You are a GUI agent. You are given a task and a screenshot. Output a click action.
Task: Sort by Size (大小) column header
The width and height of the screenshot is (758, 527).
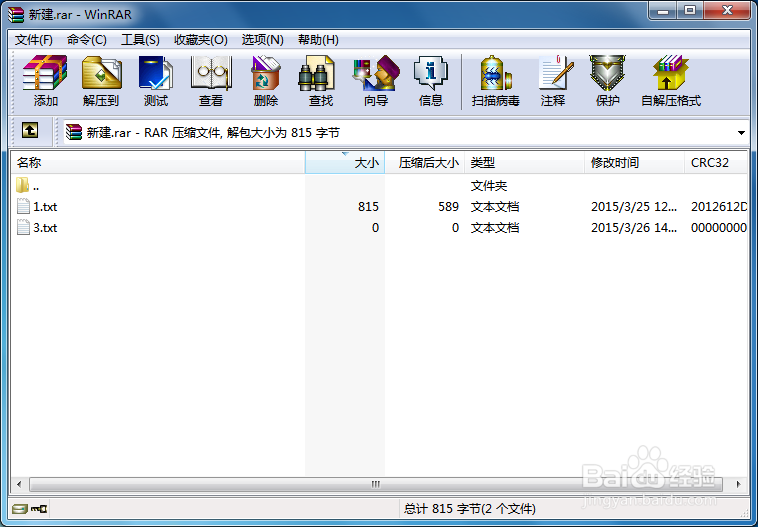click(x=345, y=162)
